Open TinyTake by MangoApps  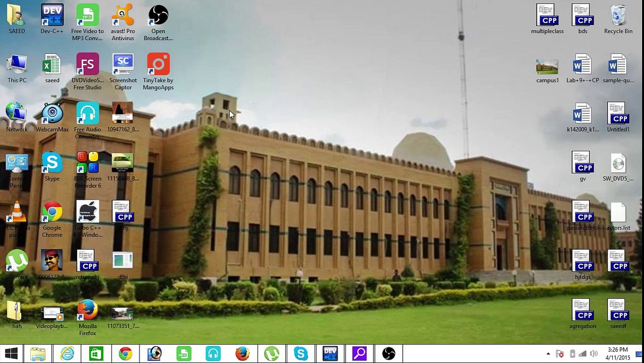click(158, 72)
